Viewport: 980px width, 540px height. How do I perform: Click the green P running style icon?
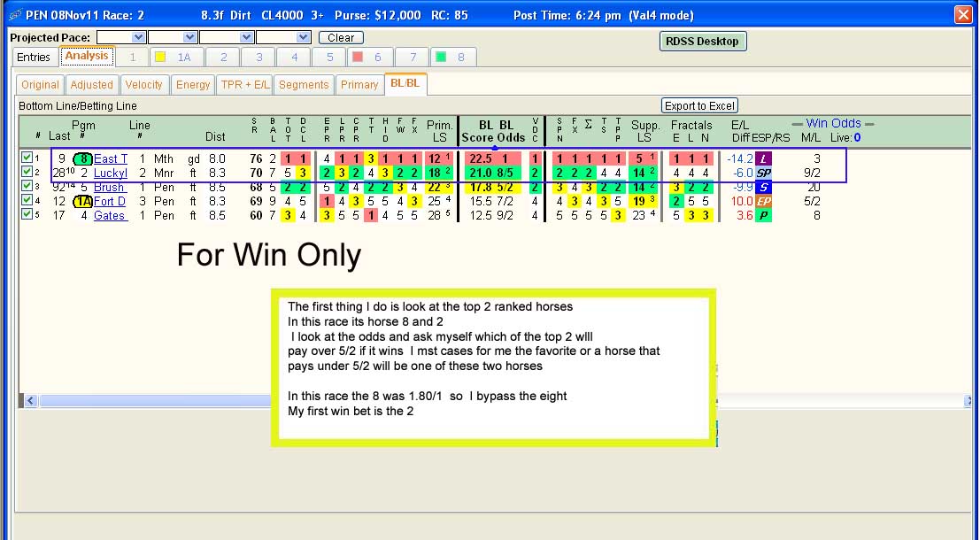click(763, 216)
